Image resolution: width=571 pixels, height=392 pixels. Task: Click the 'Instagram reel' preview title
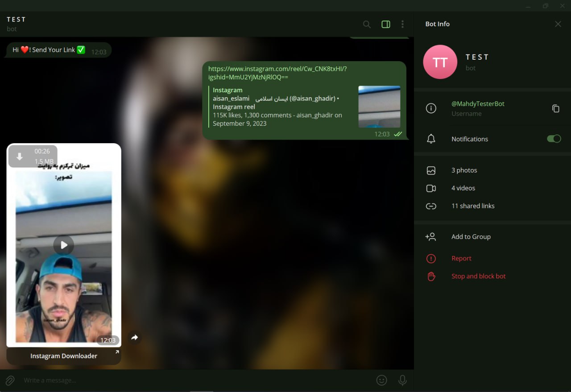coord(234,107)
